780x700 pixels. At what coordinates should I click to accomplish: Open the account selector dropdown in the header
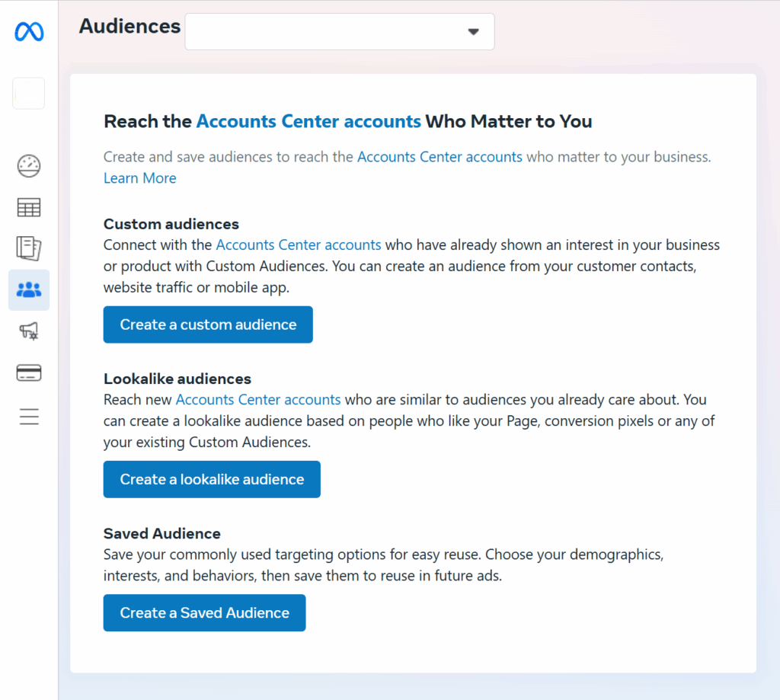pyautogui.click(x=340, y=31)
